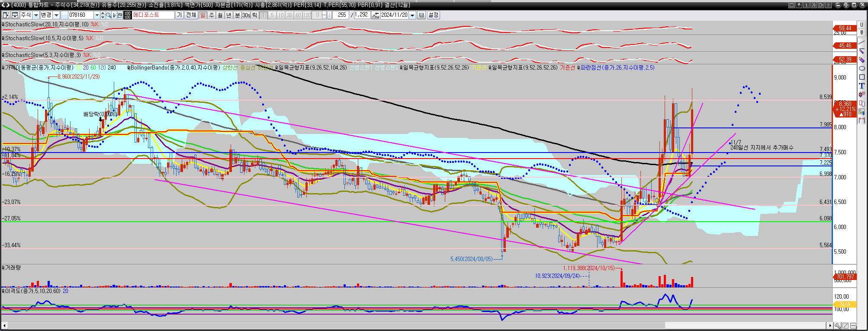
Task: Click the font size 가 icon in title bar
Action: [x=813, y=5]
